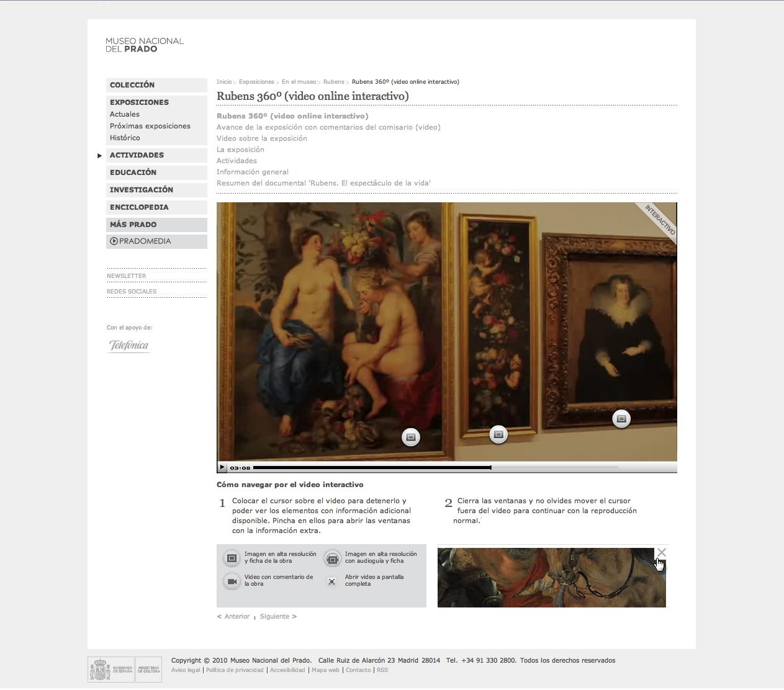Click the En el museo breadcrumb
The width and height of the screenshot is (784, 690).
coord(299,82)
